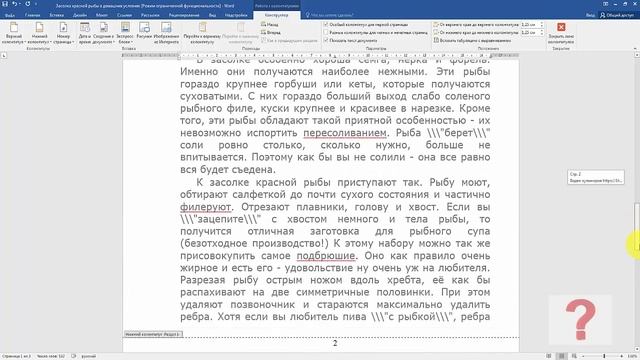The width and height of the screenshot is (640, 360).
Task: Redo or repeat the last action
Action: coord(28,4)
